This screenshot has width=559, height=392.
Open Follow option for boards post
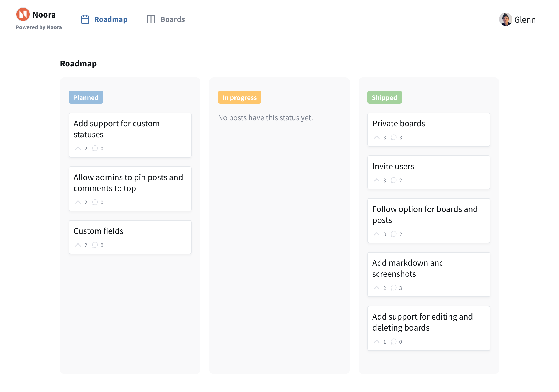click(x=425, y=215)
